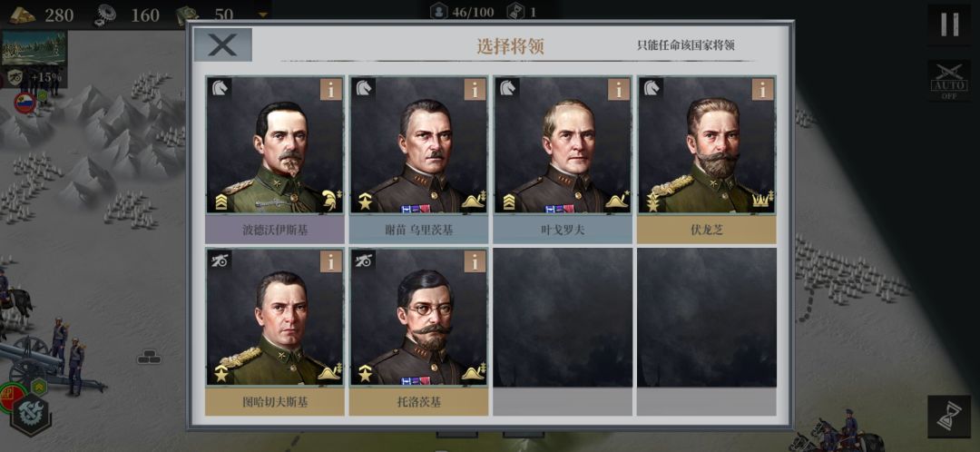
Task: Toggle AUTO battle mode off/on
Action: [949, 81]
